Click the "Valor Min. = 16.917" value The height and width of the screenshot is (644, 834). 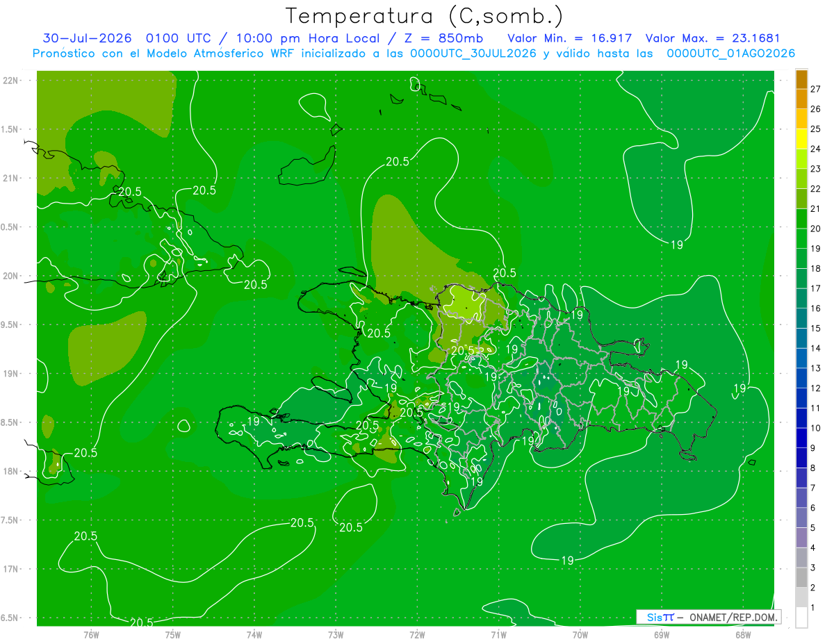pyautogui.click(x=570, y=38)
